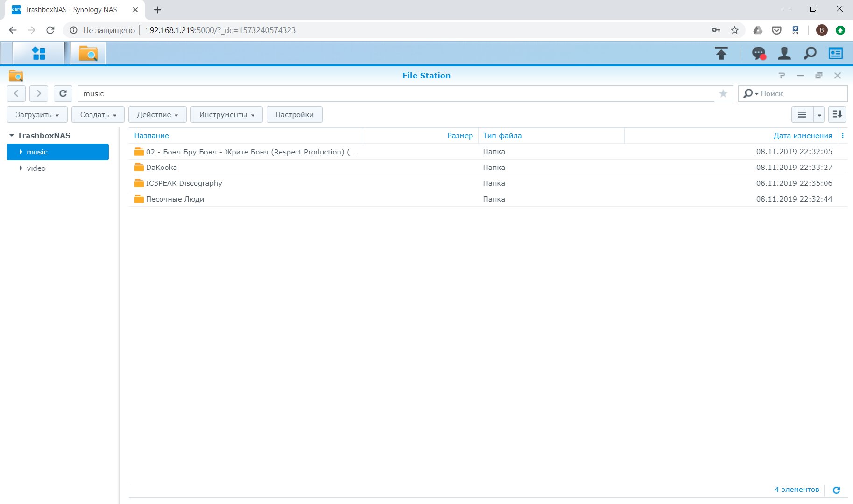Click the Песочные Люди folder icon
This screenshot has width=853, height=504.
pyautogui.click(x=139, y=199)
